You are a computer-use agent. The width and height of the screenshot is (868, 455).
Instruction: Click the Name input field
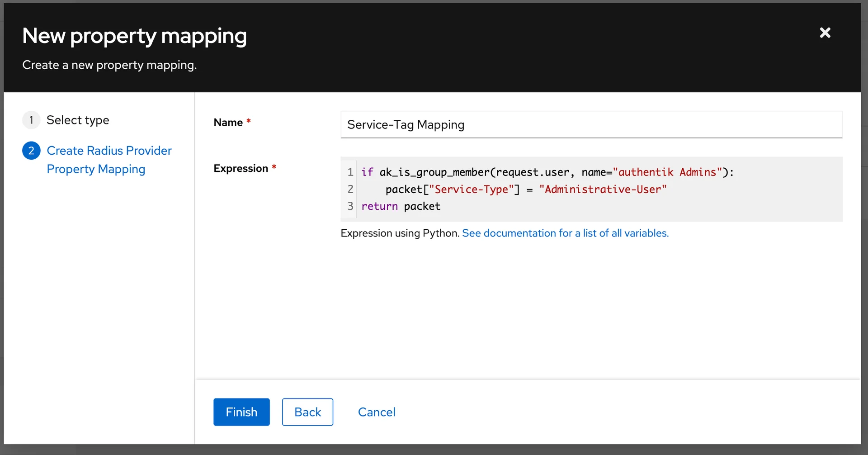(591, 124)
